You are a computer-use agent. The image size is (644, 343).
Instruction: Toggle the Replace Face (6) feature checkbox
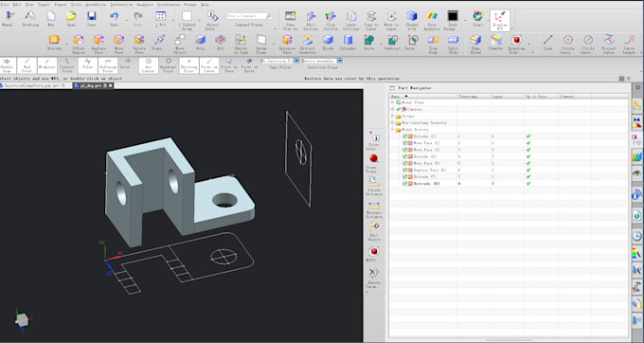tap(404, 170)
